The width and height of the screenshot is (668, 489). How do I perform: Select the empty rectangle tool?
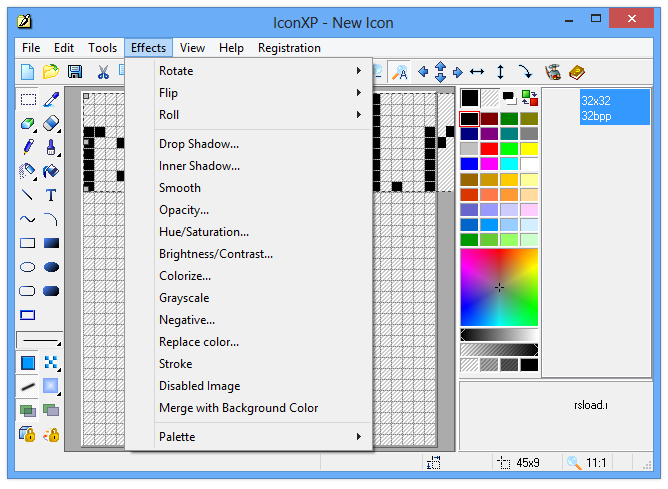point(28,243)
